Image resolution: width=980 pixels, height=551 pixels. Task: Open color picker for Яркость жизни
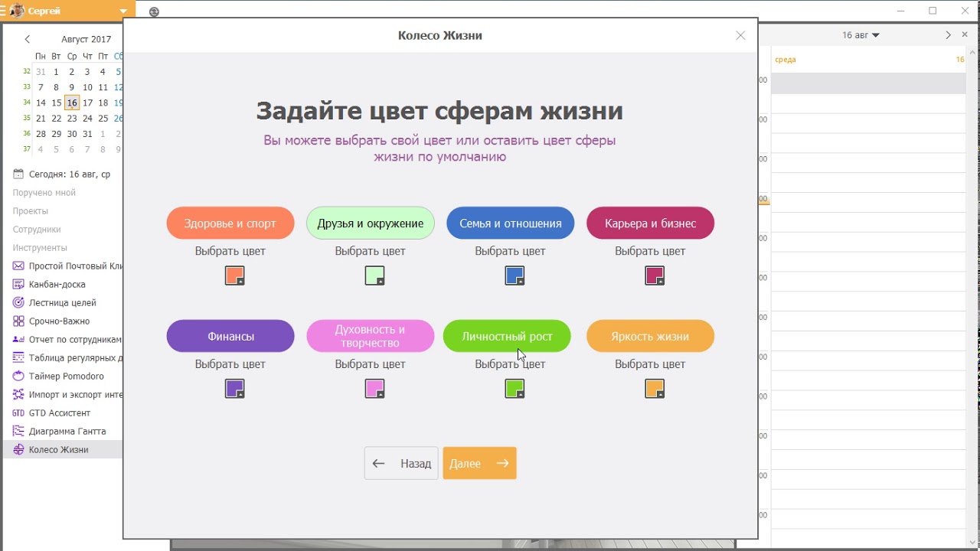point(654,389)
